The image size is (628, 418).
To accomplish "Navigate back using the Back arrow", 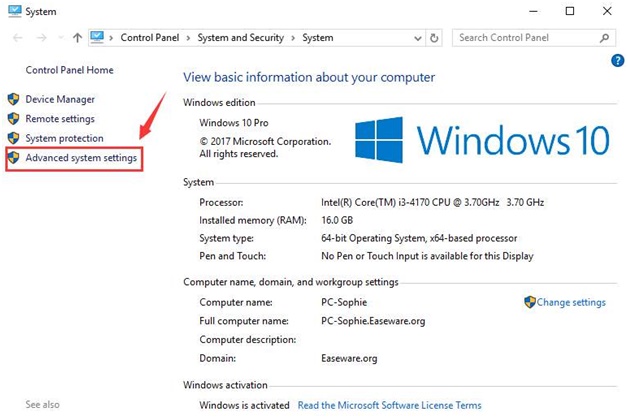I will (15, 38).
